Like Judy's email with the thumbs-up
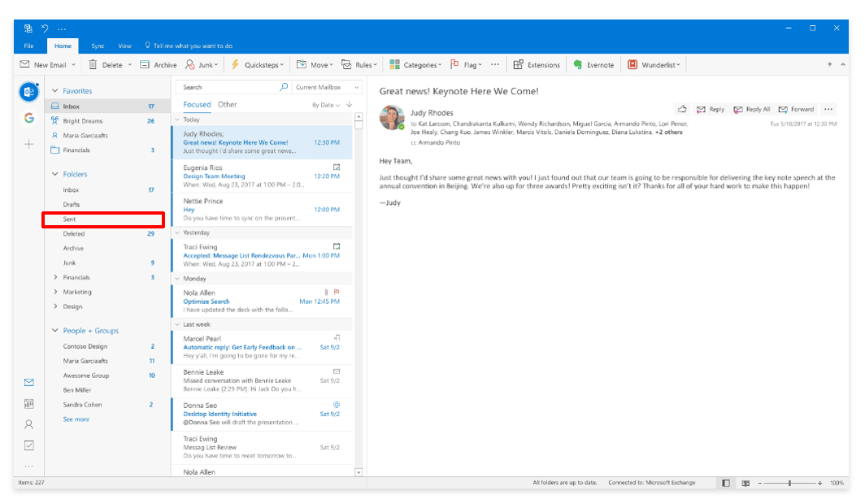Viewport: 865px width, 504px height. point(682,108)
